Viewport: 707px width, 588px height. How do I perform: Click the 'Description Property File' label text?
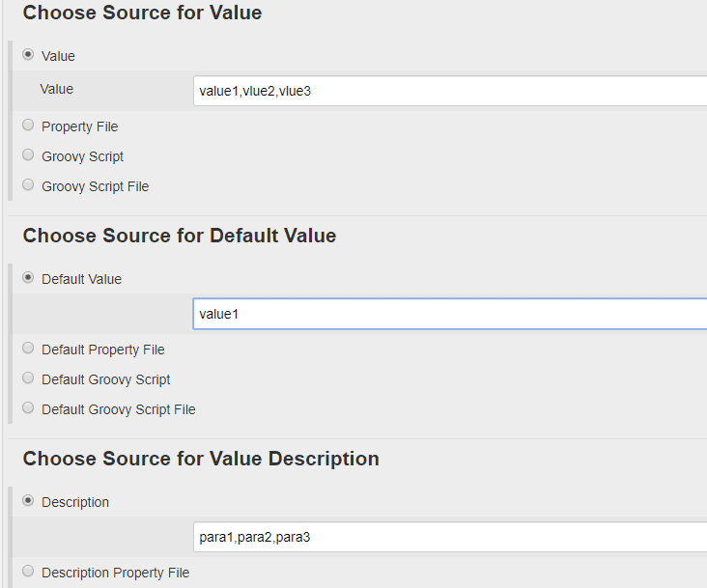pyautogui.click(x=115, y=573)
